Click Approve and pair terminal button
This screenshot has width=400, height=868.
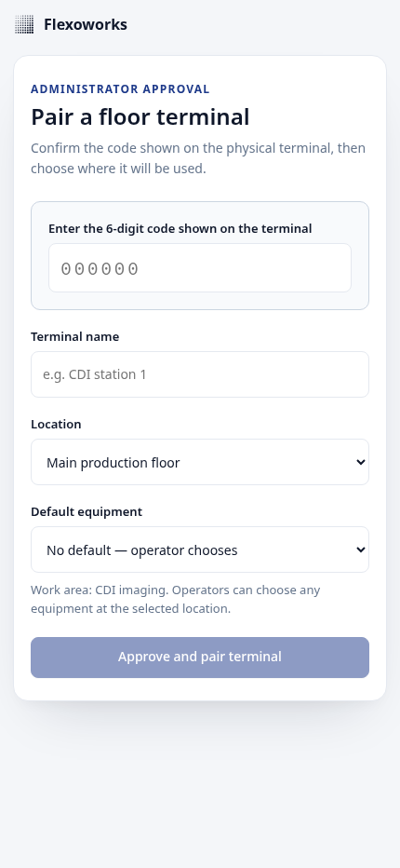point(200,658)
